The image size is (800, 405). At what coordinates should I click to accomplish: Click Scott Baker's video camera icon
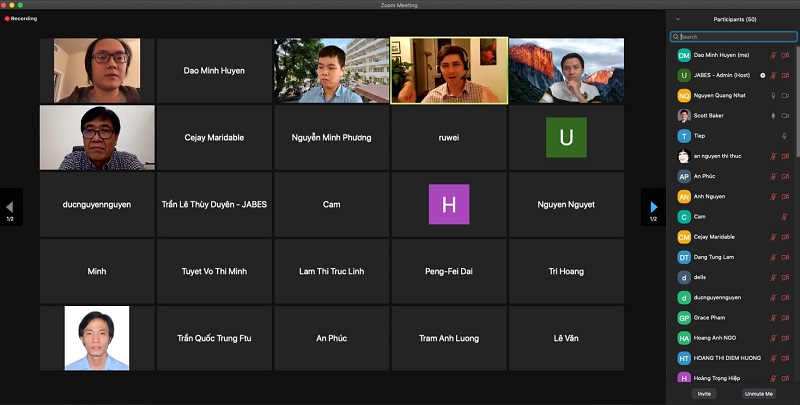point(785,115)
